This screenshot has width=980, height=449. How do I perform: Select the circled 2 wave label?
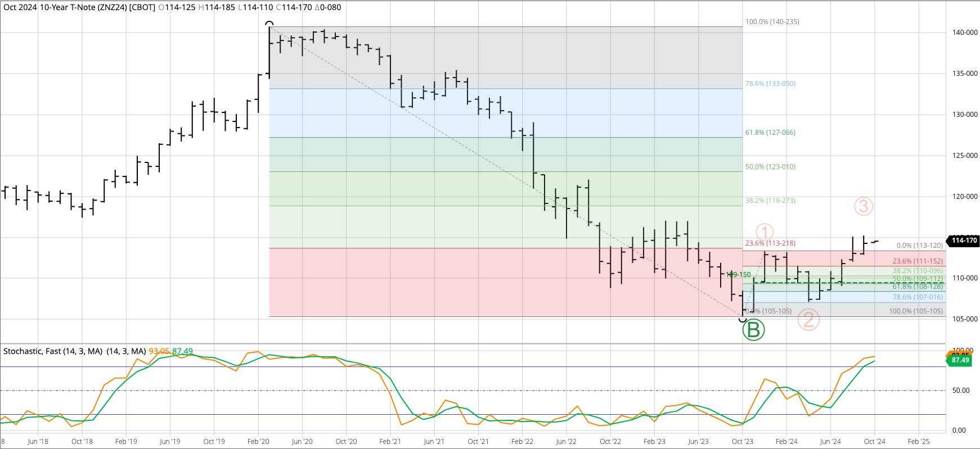pyautogui.click(x=808, y=320)
